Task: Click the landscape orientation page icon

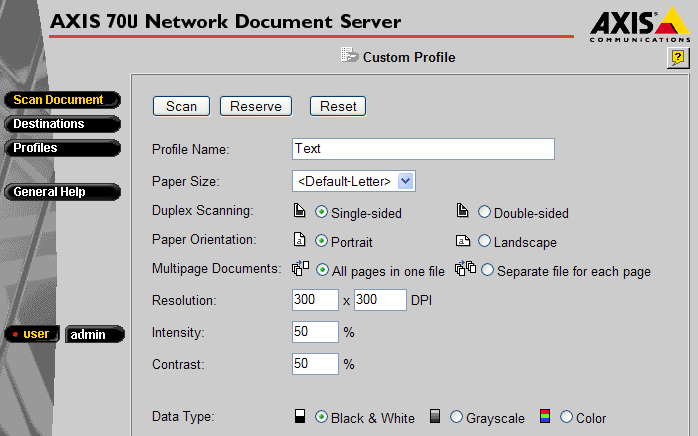Action: point(463,240)
